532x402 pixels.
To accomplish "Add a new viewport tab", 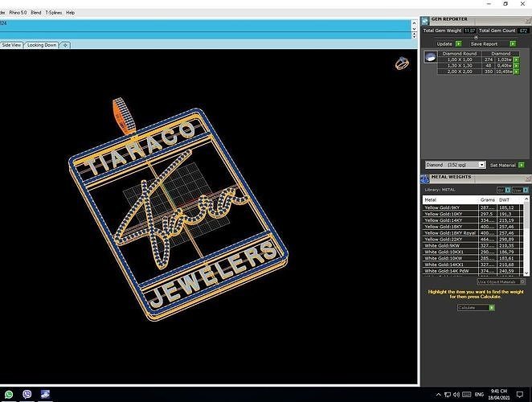I will (x=65, y=45).
